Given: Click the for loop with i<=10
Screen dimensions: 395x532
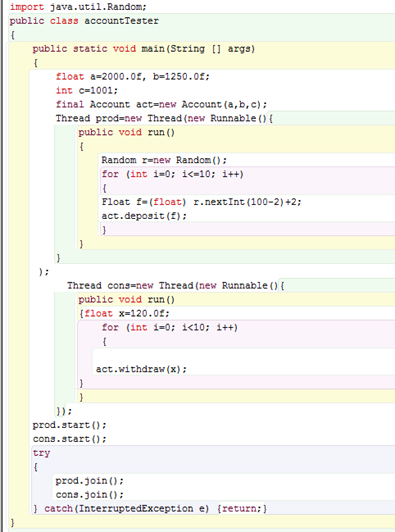Looking at the screenshot, I should coord(173,174).
